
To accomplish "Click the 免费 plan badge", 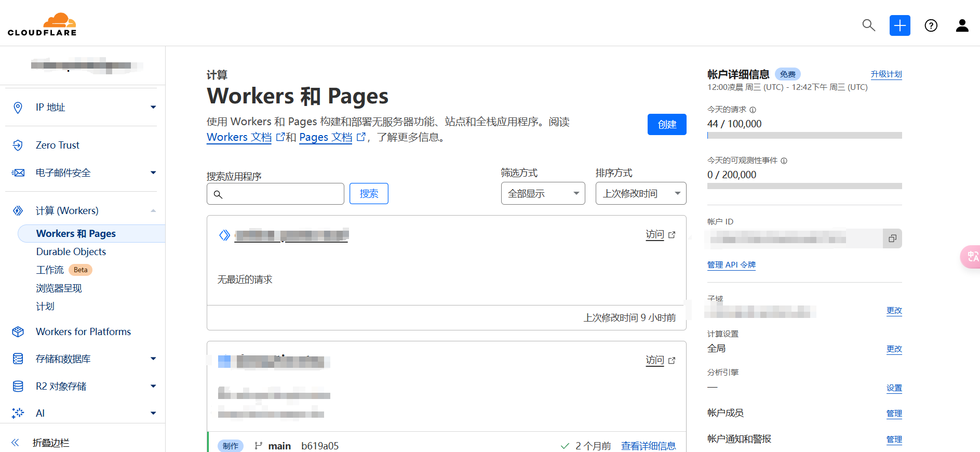I will pyautogui.click(x=788, y=74).
